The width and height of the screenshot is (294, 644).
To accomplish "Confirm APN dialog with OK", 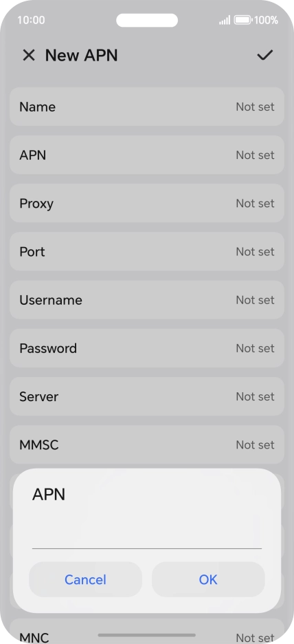I will point(208,579).
